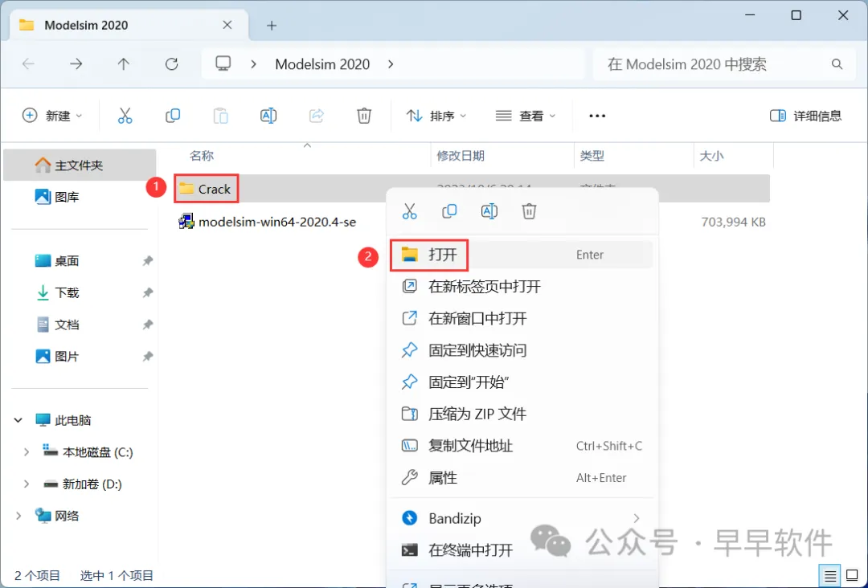This screenshot has height=588, width=868.
Task: Choose 固定到"开始"
Action: pos(522,382)
